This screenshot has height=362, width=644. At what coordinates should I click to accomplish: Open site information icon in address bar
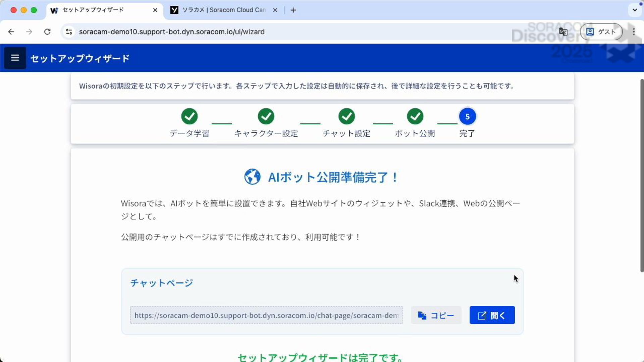[69, 32]
